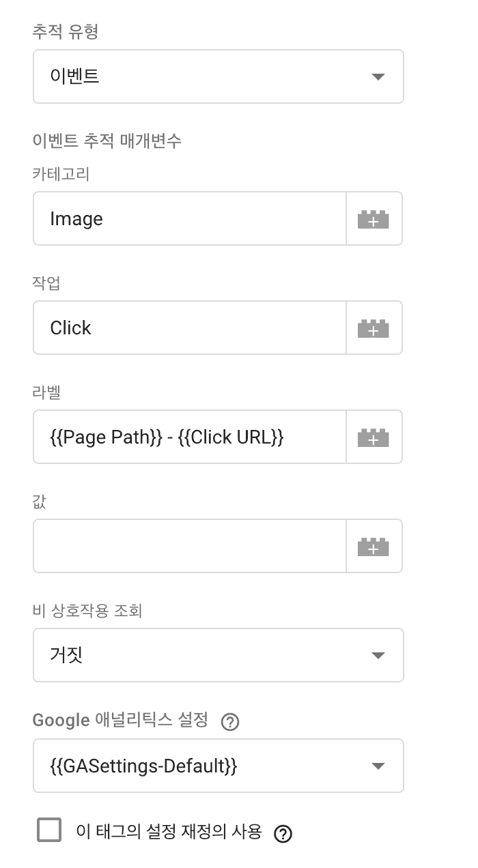Viewport: 478px width, 868px height.
Task: Click into the 작업 field containing Click
Action: (189, 328)
